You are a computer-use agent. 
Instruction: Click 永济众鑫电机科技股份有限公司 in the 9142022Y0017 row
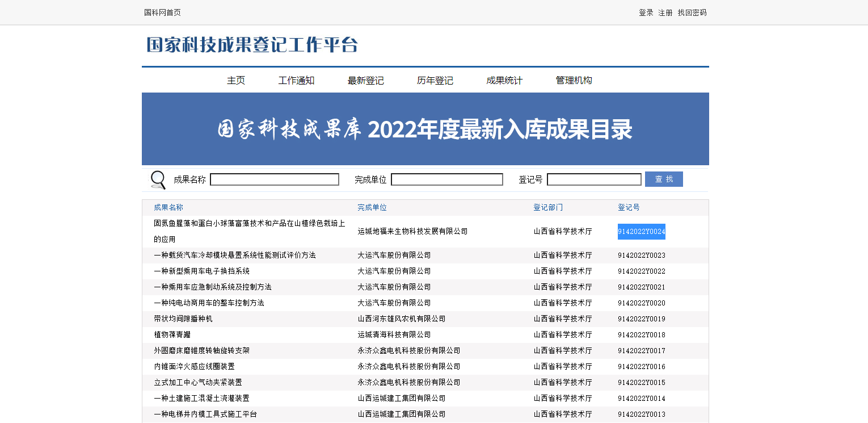tap(409, 351)
